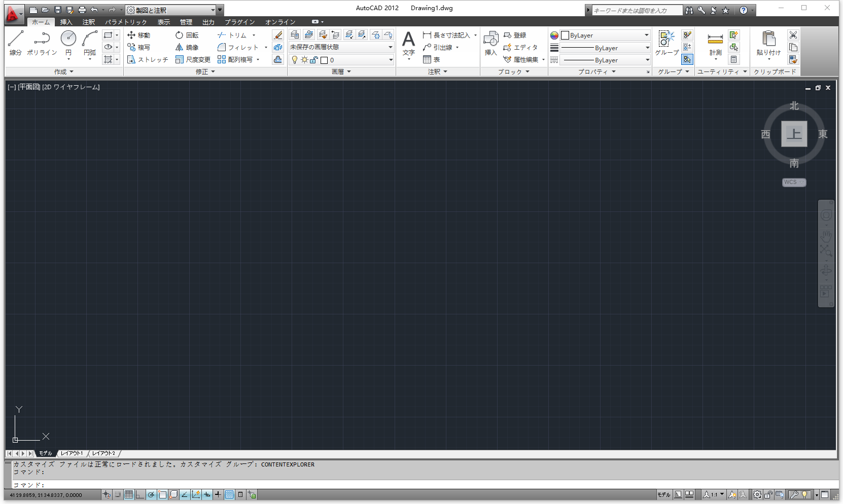843x504 pixels.
Task: Click the モデル button in status bar
Action: (663, 494)
